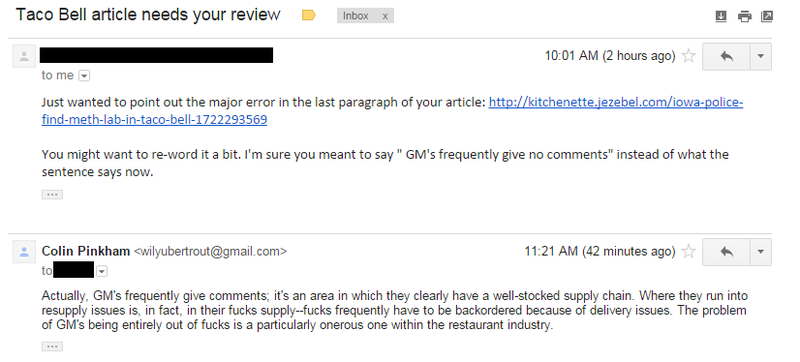Reply to the first message
The width and height of the screenshot is (800, 362).
click(x=727, y=56)
